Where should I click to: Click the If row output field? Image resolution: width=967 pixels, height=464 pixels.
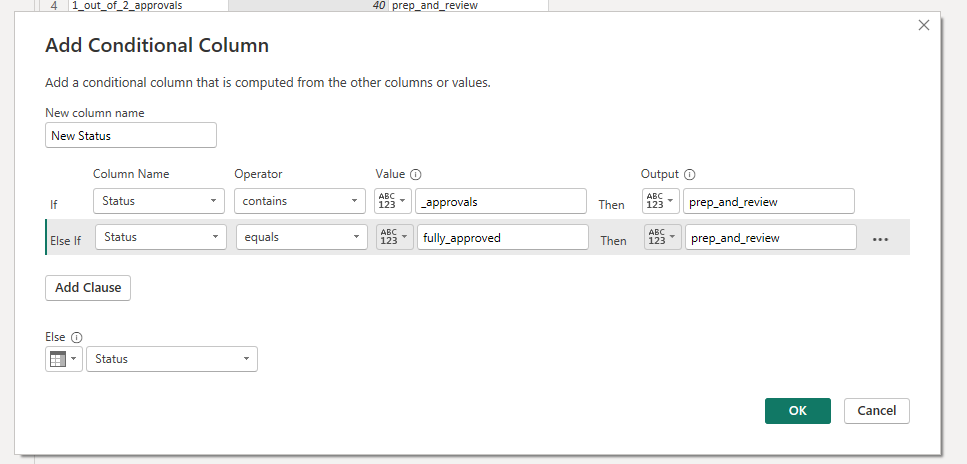(768, 201)
